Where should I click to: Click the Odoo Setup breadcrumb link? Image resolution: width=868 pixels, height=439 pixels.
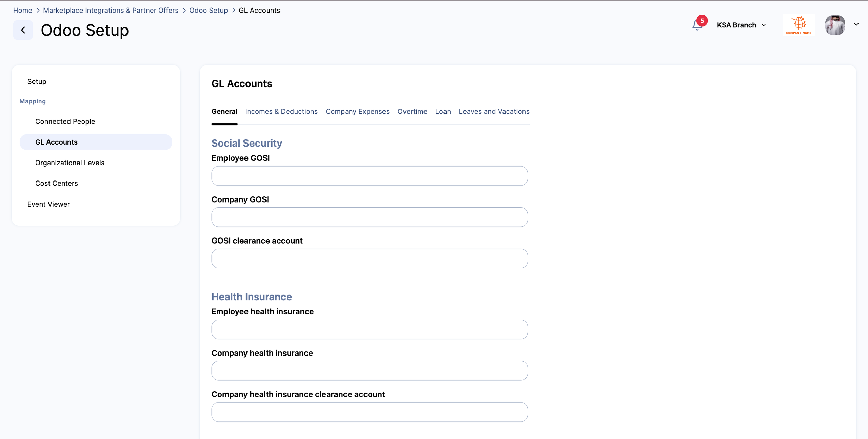click(x=208, y=11)
